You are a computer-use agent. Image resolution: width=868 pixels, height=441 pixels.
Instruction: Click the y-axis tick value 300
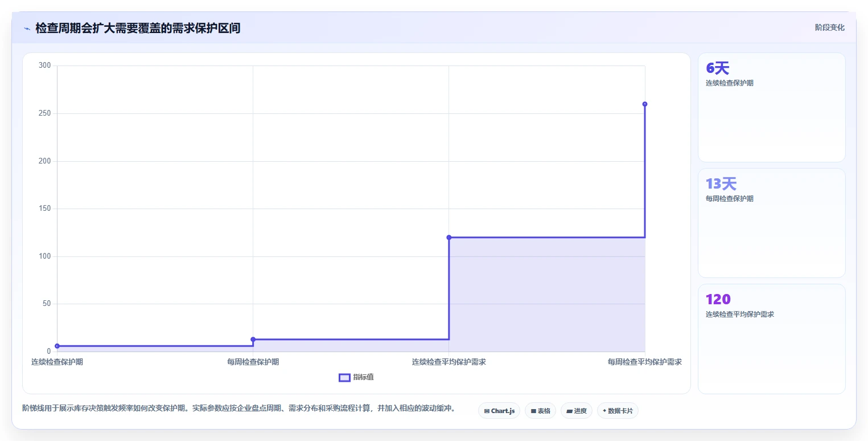click(44, 66)
